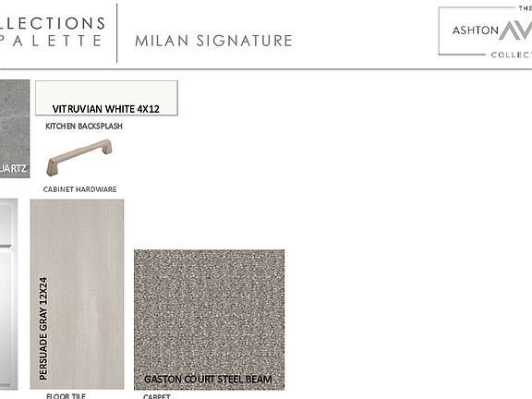Click the white cabinet door sample

[9, 294]
